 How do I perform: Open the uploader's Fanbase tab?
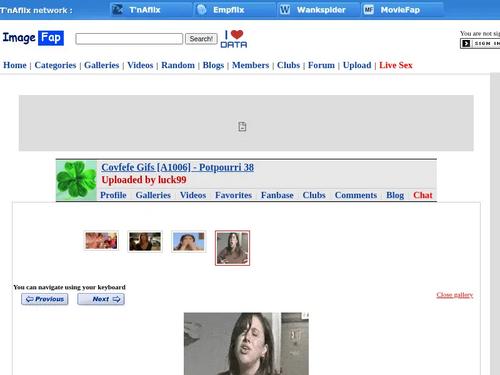pyautogui.click(x=277, y=195)
